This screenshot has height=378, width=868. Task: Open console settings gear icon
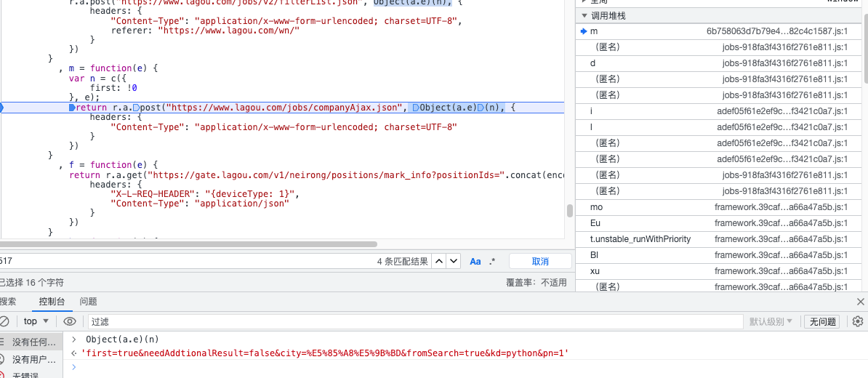(858, 321)
